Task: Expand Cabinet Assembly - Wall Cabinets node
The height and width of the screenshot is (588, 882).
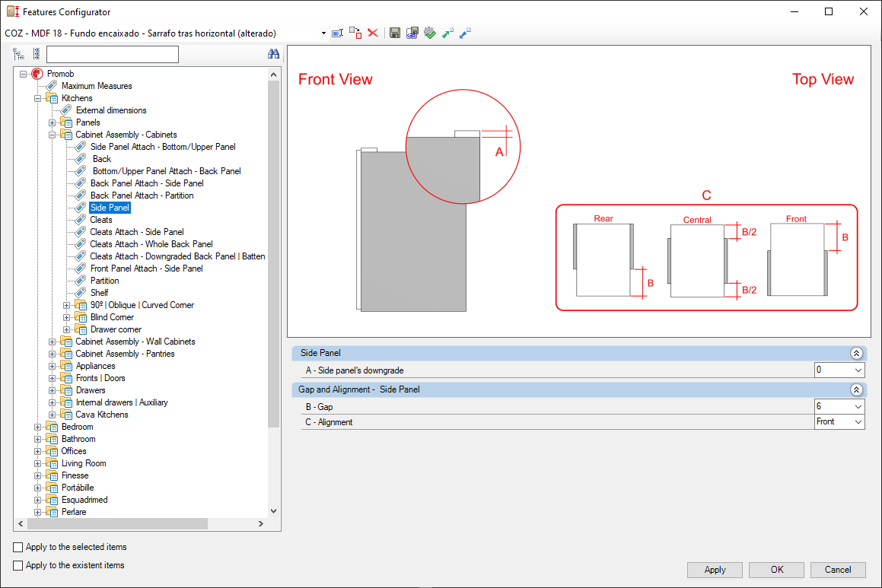Action: click(53, 342)
